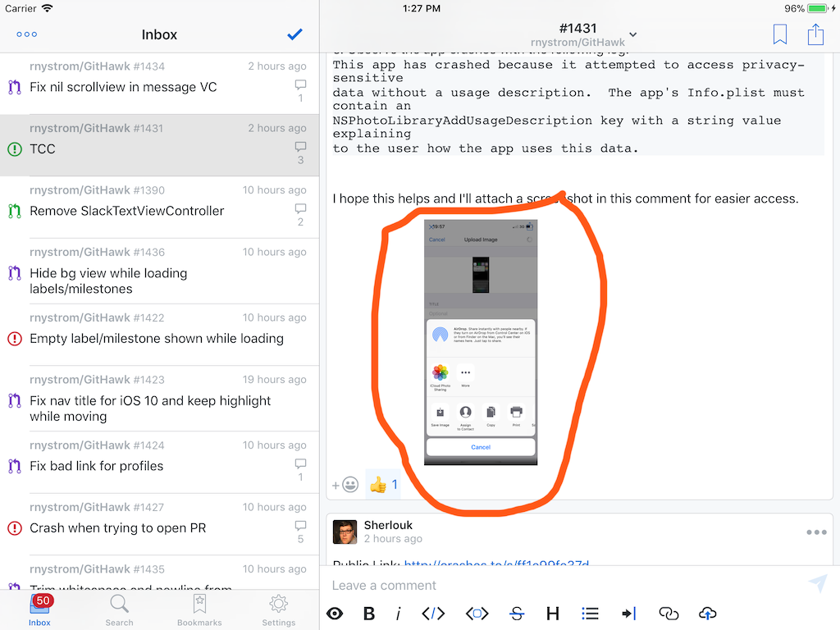The image size is (840, 630).
Task: Enable markdown preview with the eye icon
Action: pos(335,613)
